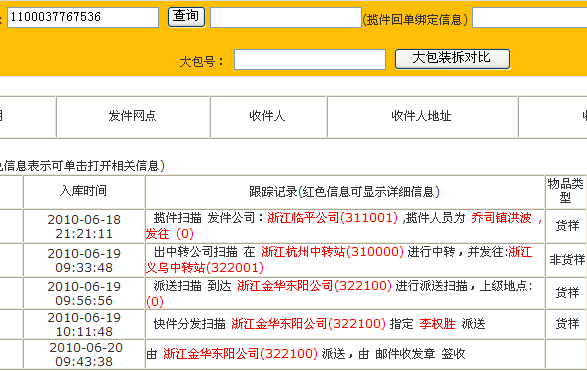Viewport: 587px width, 371px height.
Task: Open 浙江金华东阳公司(322100) in 派送扫描 row
Action: [314, 286]
